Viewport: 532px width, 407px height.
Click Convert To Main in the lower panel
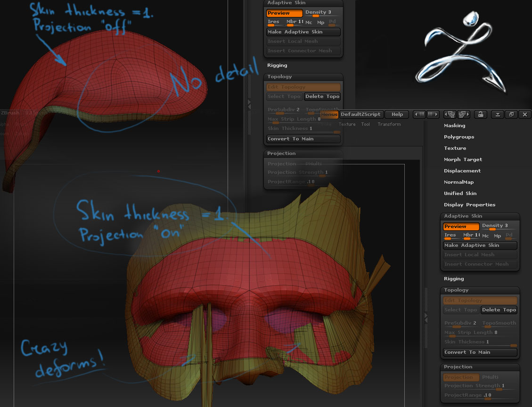point(480,352)
